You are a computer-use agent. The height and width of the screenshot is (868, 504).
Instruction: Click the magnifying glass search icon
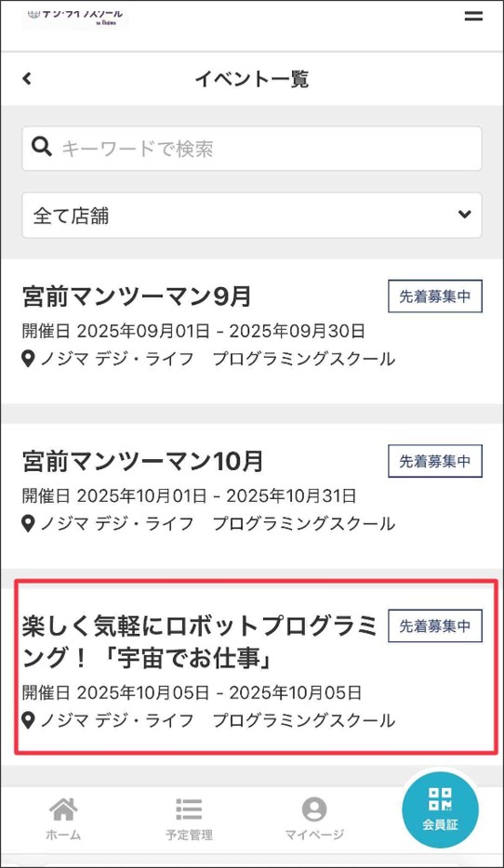pos(42,147)
